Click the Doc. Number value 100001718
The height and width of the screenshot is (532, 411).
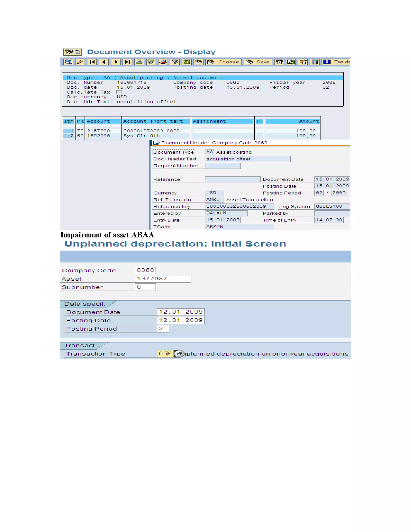[132, 82]
